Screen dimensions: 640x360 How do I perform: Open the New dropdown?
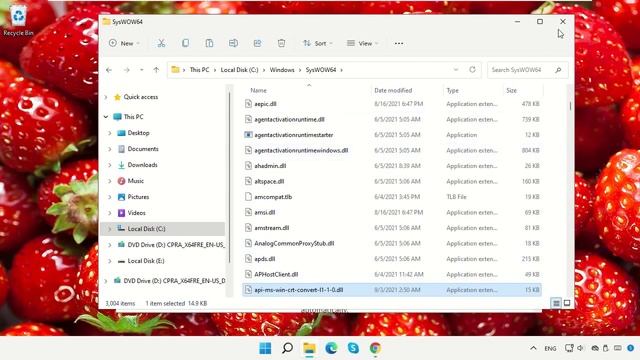point(124,43)
